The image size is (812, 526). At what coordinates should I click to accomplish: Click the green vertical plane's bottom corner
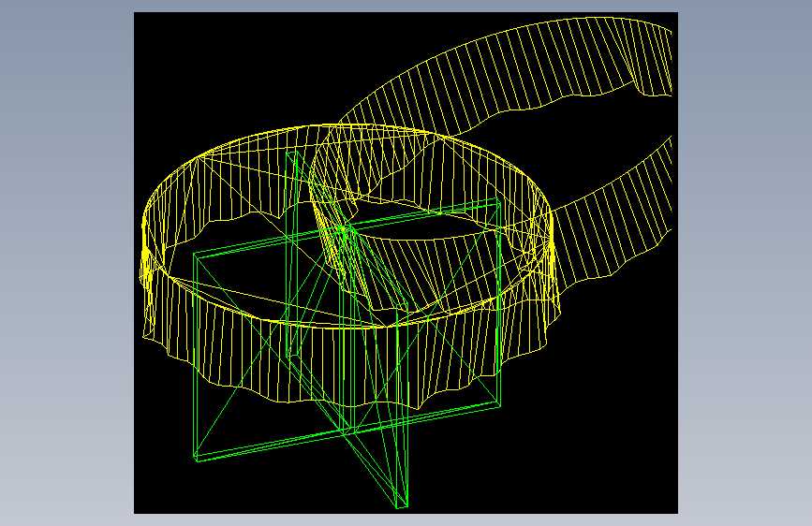(x=403, y=507)
